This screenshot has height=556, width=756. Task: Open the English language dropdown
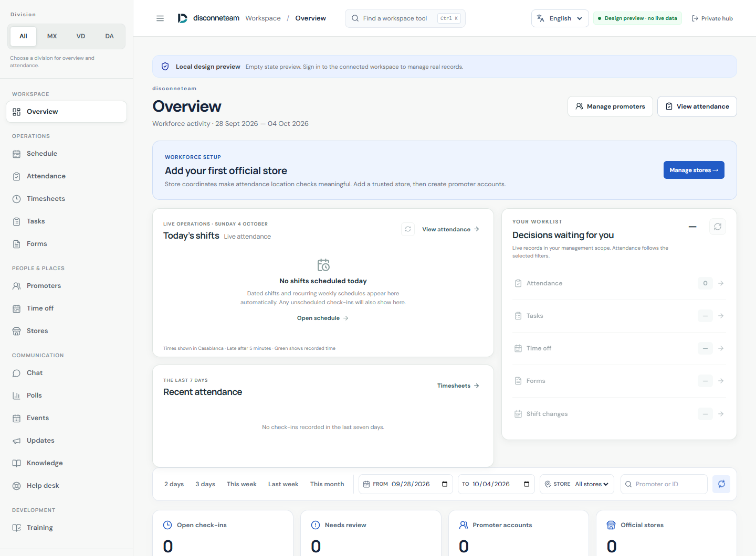560,18
